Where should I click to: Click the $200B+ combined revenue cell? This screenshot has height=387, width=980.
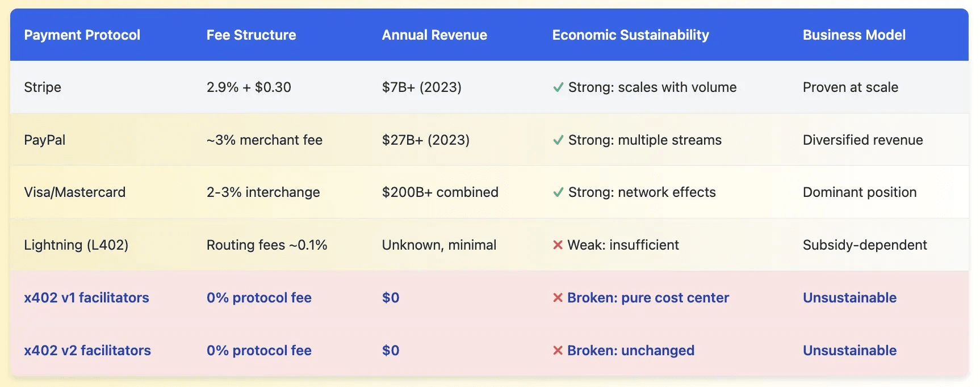(x=440, y=192)
